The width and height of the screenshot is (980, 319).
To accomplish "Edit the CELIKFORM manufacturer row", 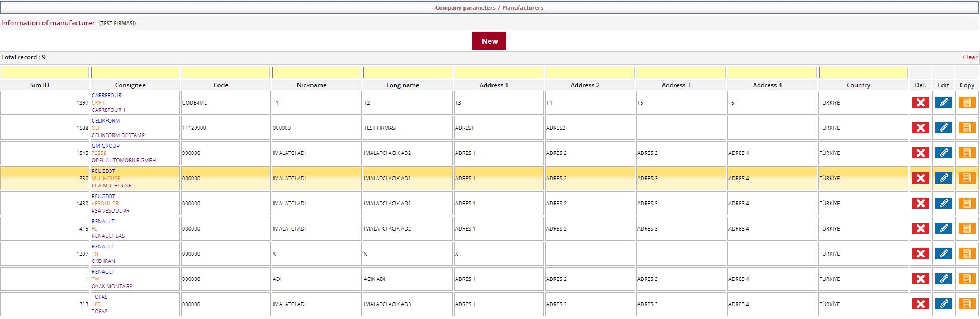I will point(944,128).
